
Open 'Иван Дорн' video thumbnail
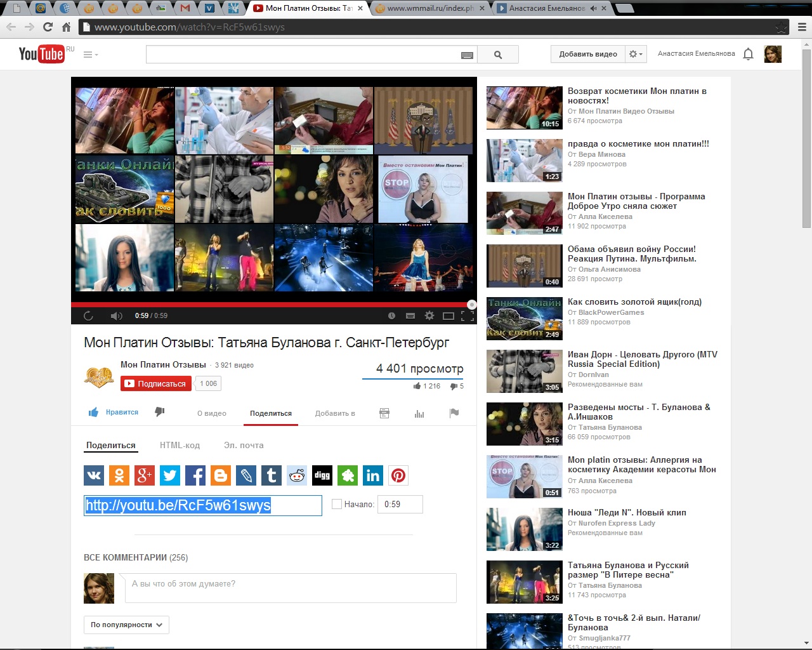[525, 371]
